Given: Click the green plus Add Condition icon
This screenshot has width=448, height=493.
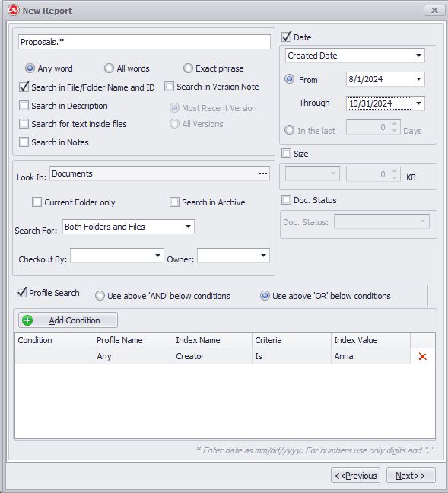Looking at the screenshot, I should click(27, 320).
